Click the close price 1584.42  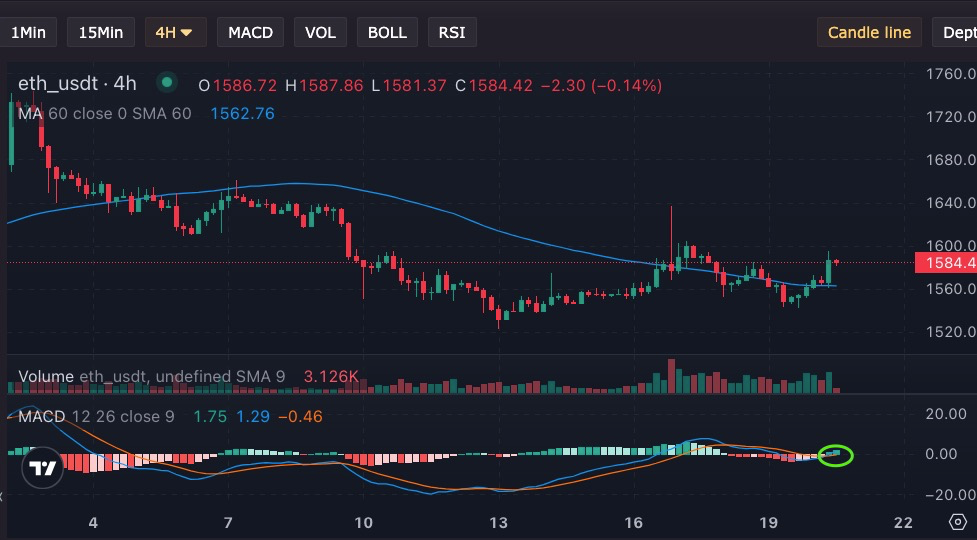coord(500,85)
